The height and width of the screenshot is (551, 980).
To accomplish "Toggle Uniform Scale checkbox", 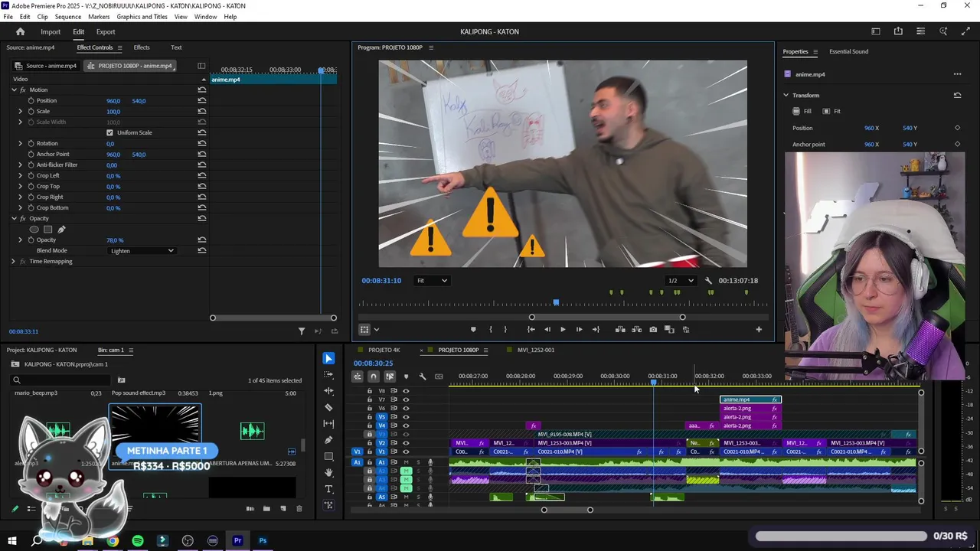I will 109,132.
